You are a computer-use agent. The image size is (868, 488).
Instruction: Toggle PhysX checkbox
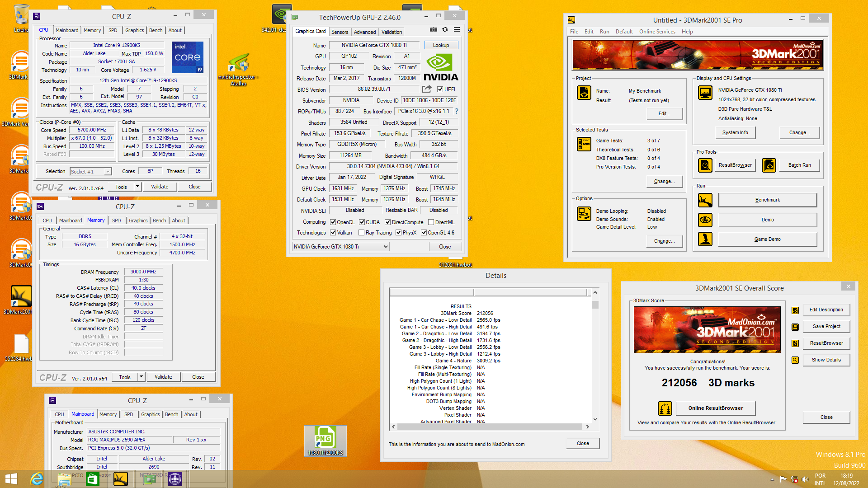click(x=398, y=233)
